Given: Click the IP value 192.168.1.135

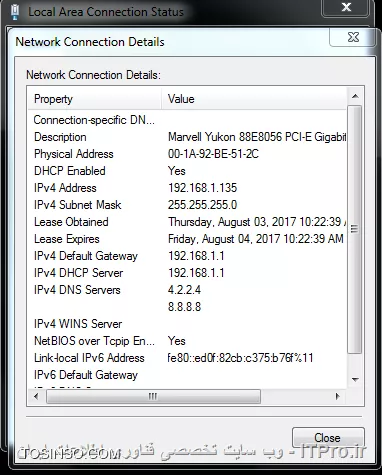Looking at the screenshot, I should pyautogui.click(x=202, y=188).
